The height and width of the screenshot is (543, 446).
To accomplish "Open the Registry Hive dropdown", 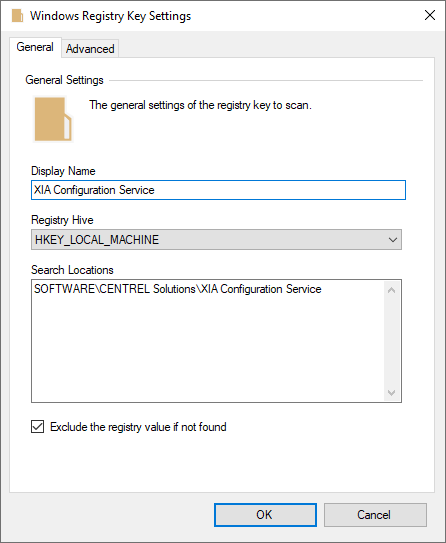I will click(x=216, y=239).
